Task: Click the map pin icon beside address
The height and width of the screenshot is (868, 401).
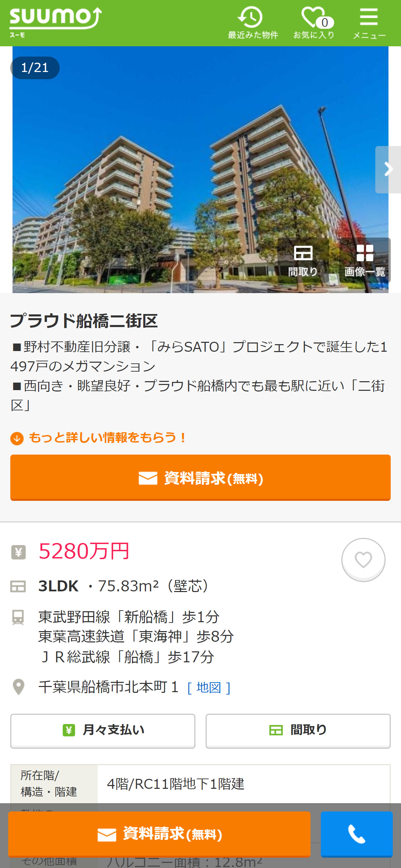Action: pos(19,687)
